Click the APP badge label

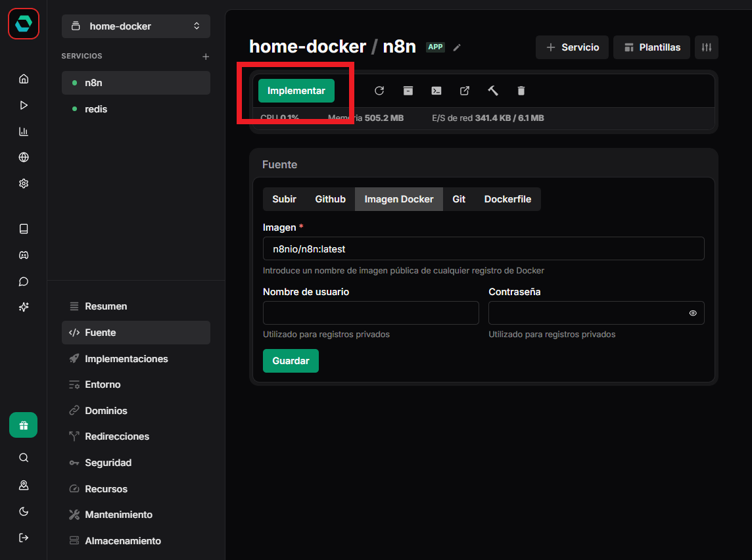435,47
